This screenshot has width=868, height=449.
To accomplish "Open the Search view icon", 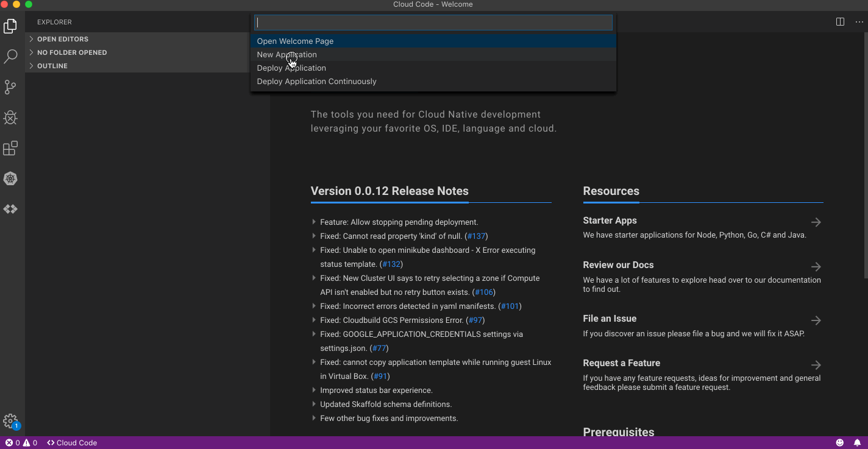I will tap(10, 57).
